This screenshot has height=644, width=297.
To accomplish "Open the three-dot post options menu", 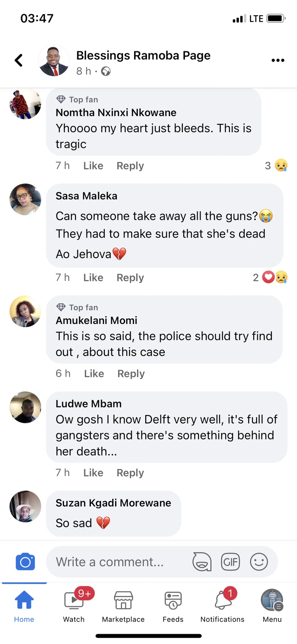I will (278, 60).
